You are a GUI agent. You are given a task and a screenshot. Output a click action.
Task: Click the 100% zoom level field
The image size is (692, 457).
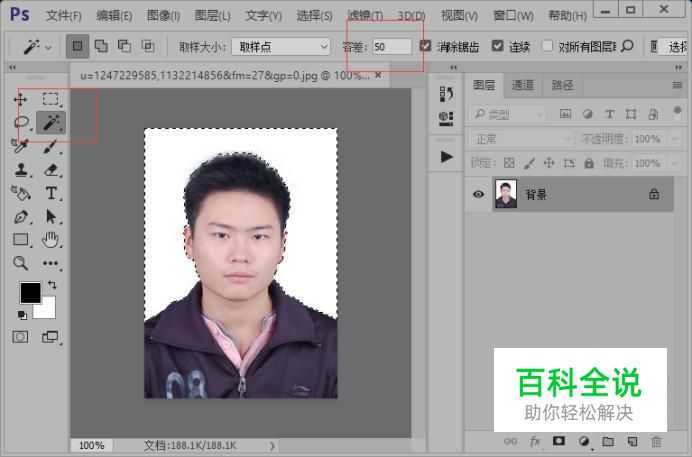[x=92, y=446]
